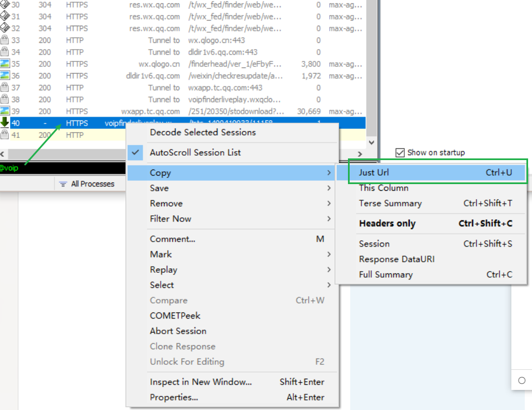Click the black QuickExec command box
Screen dimensions: 532x410
[62, 167]
